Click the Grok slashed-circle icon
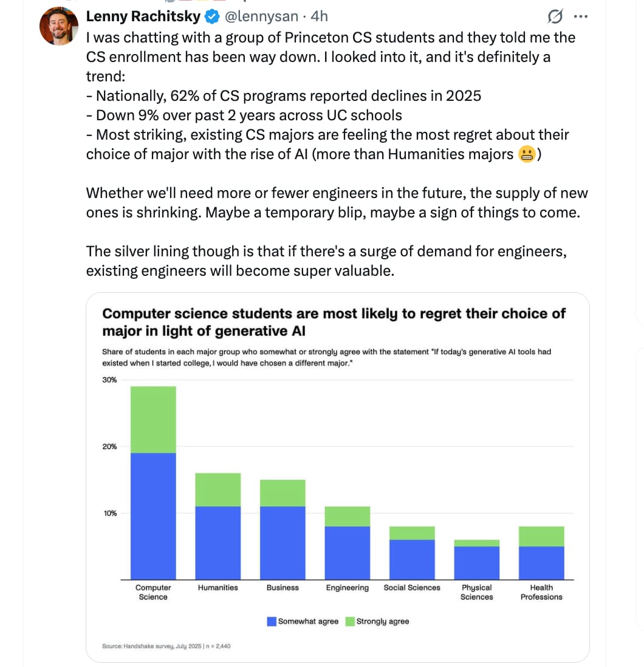Image resolution: width=644 pixels, height=667 pixels. [x=554, y=16]
